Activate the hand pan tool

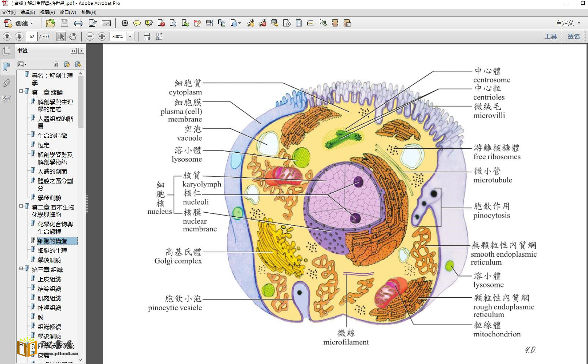click(73, 36)
